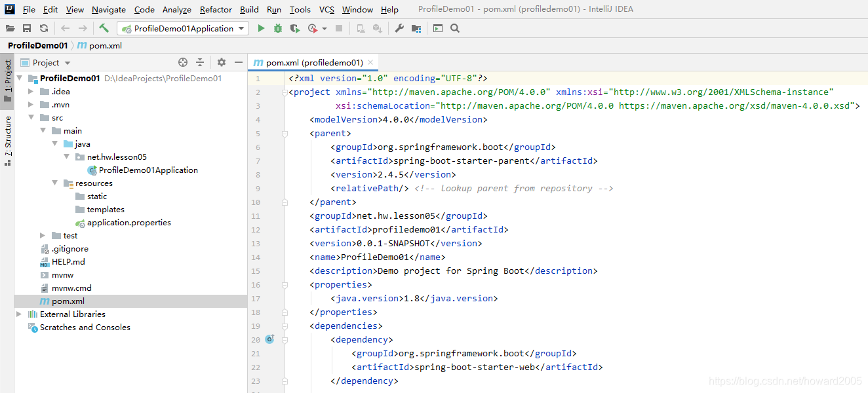Select mvnw.cmd file
Viewport: 868px width, 393px height.
71,288
